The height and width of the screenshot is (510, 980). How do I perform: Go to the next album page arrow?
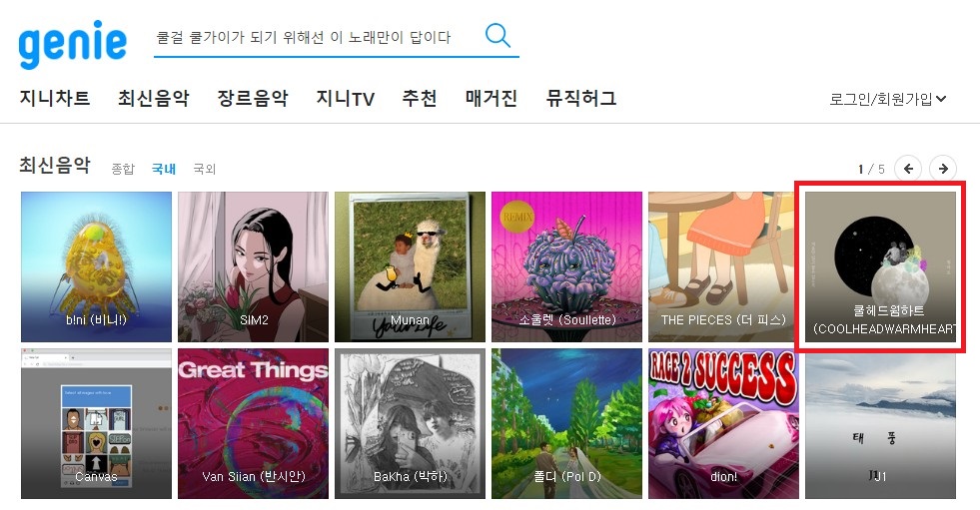(x=943, y=169)
